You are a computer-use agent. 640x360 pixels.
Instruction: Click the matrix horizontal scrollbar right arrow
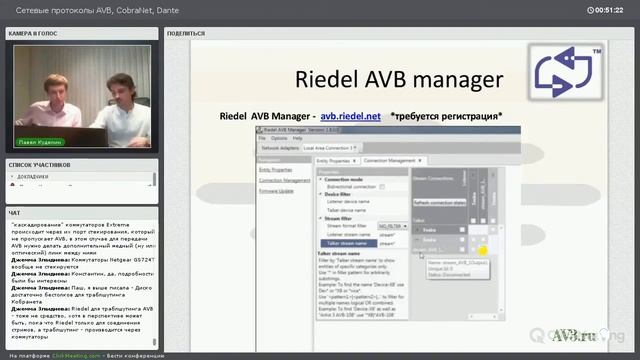[494, 316]
